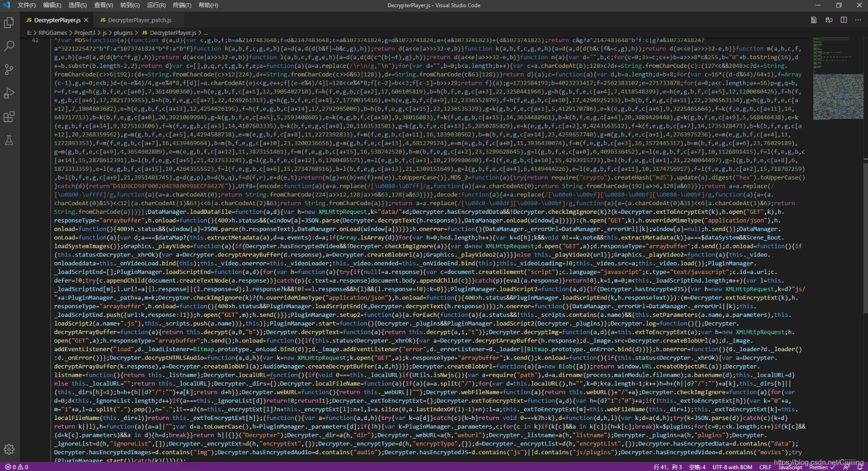
Task: Click the hex/binary file viewer icon
Action: pyautogui.click(x=813, y=20)
